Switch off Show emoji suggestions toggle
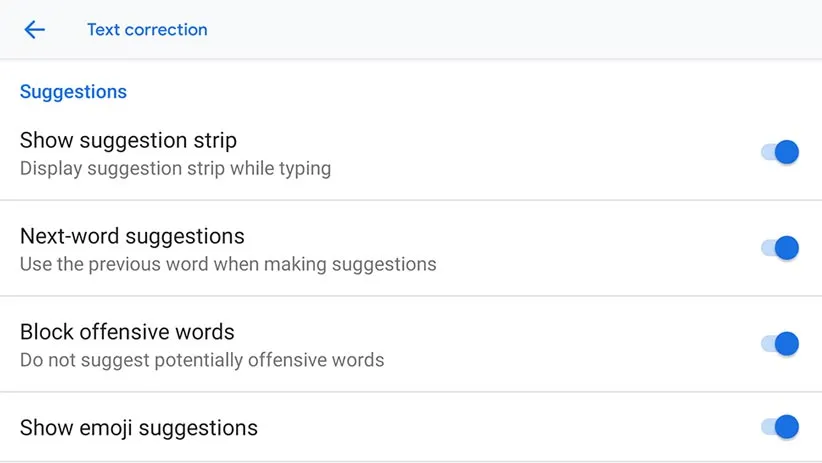 click(780, 427)
